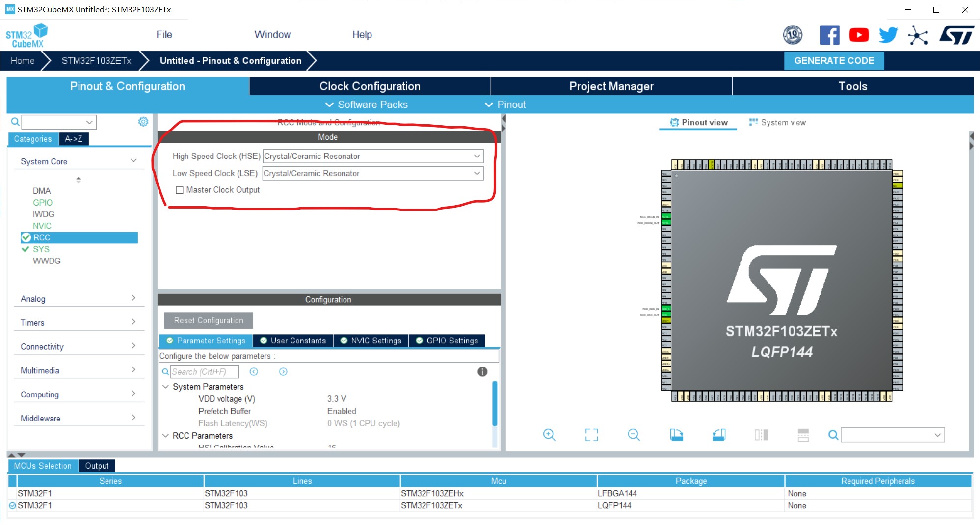Go to previous parameter search result
Viewport: 980px width, 525px height.
point(254,372)
